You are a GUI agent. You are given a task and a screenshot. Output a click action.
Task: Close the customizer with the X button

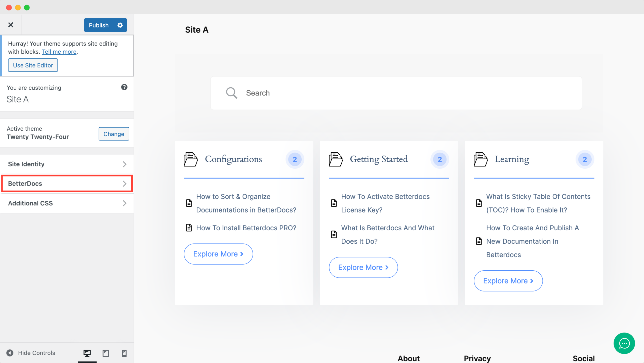coord(11,25)
